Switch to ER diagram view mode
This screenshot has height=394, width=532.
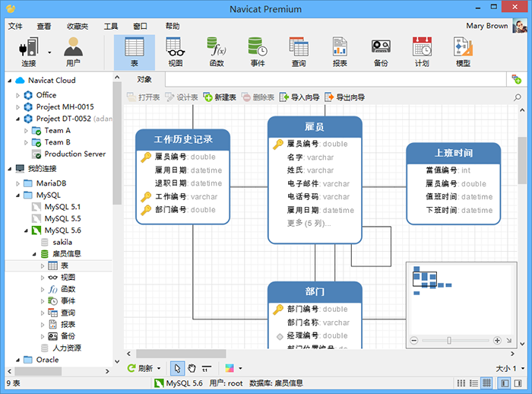(486, 383)
